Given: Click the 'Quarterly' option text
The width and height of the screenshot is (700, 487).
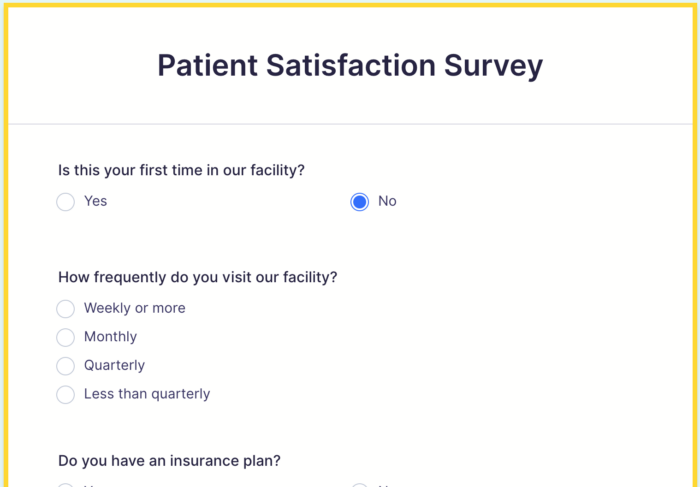Looking at the screenshot, I should [115, 365].
